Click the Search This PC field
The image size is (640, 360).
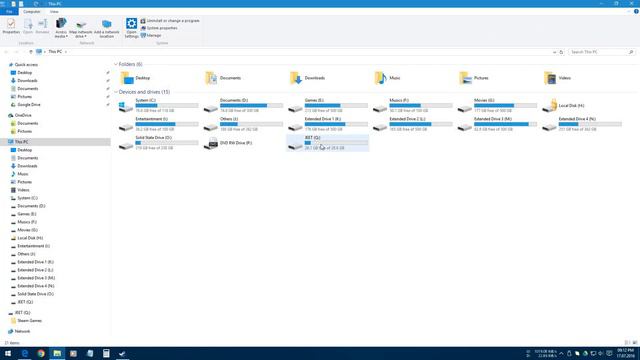pyautogui.click(x=601, y=52)
